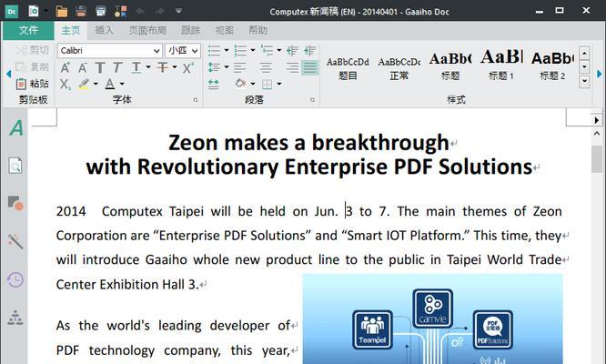Click the Gaaiho Doc app logo
The height and width of the screenshot is (364, 606).
(x=12, y=11)
